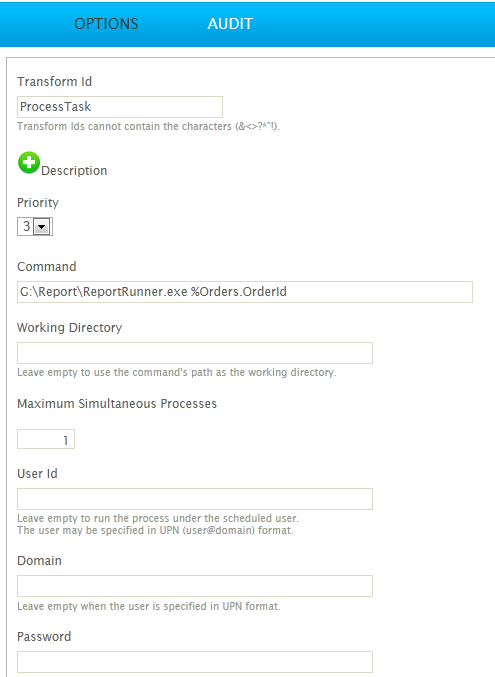495x677 pixels.
Task: Click the User Id label
Action: pos(37,474)
